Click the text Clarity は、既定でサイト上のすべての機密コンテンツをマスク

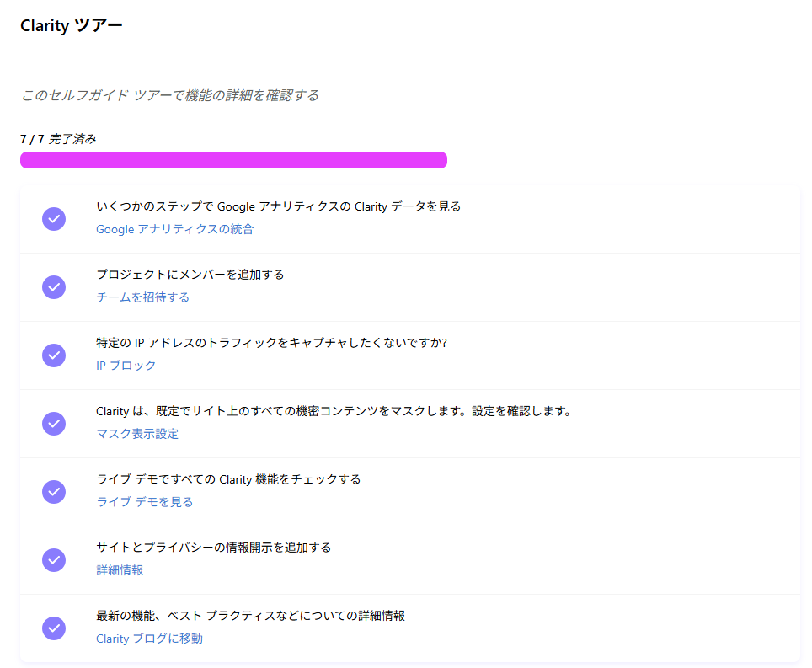click(334, 411)
